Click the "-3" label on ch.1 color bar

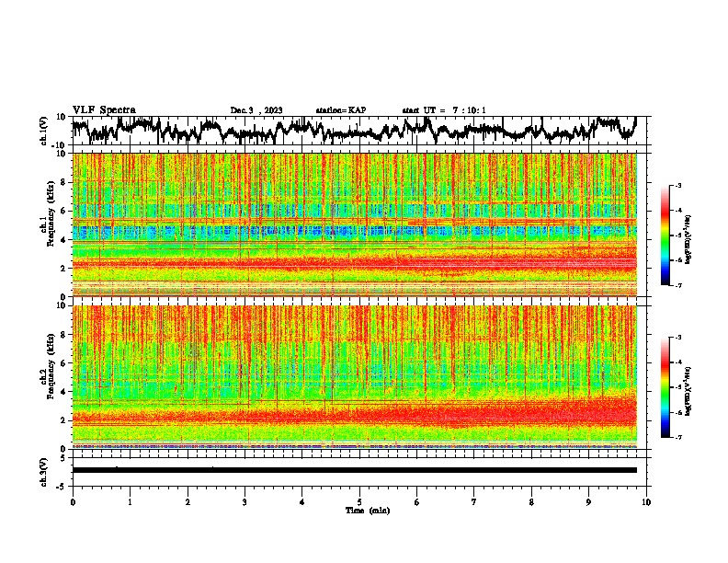[678, 186]
